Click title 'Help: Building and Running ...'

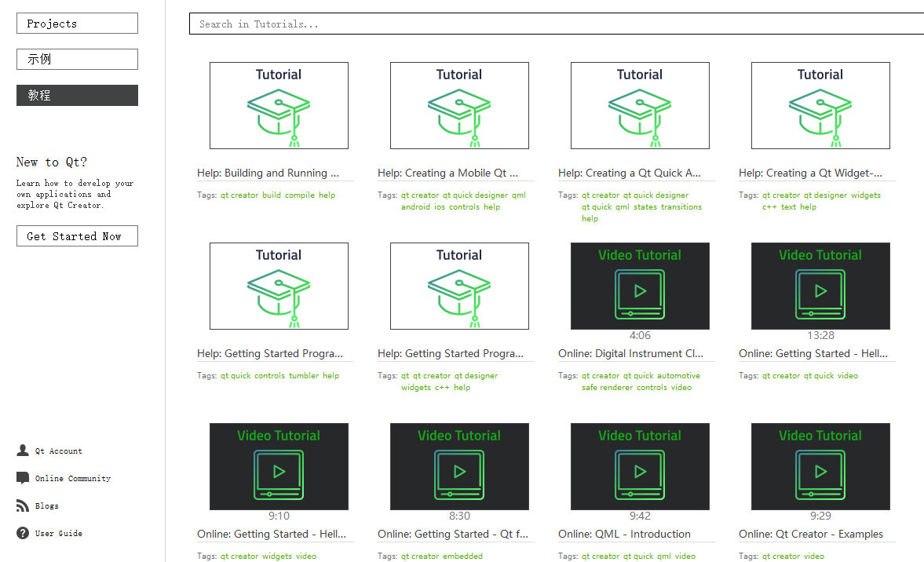point(268,173)
